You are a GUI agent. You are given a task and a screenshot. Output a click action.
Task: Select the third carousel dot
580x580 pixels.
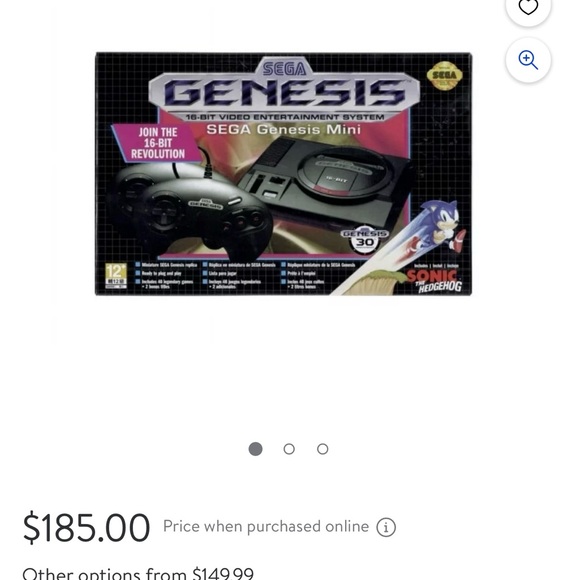(x=323, y=449)
